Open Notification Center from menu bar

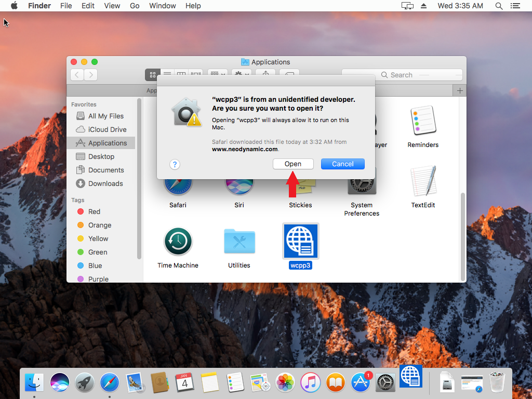point(515,6)
